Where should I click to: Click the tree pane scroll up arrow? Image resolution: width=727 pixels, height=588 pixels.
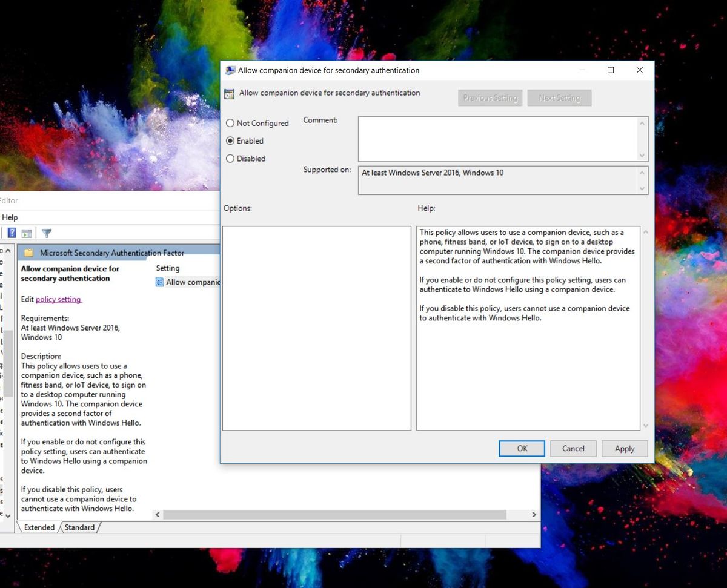pos(8,251)
